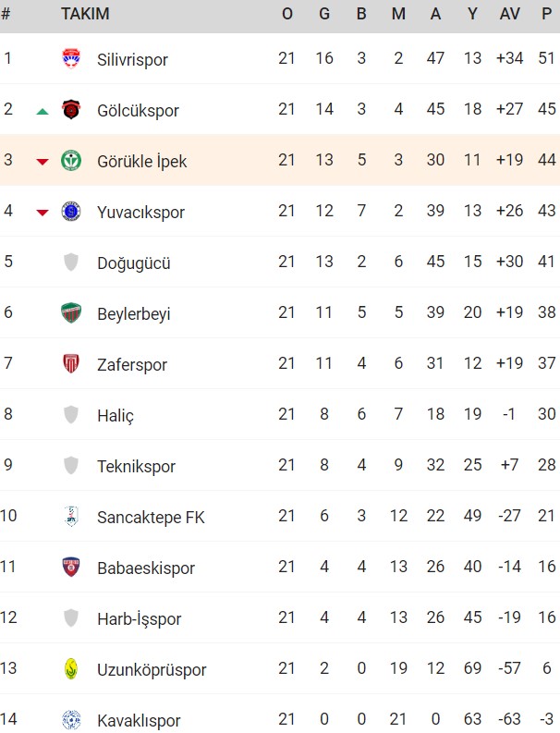
Task: Click the green up arrow beside Gölcükspor
Action: [x=43, y=111]
